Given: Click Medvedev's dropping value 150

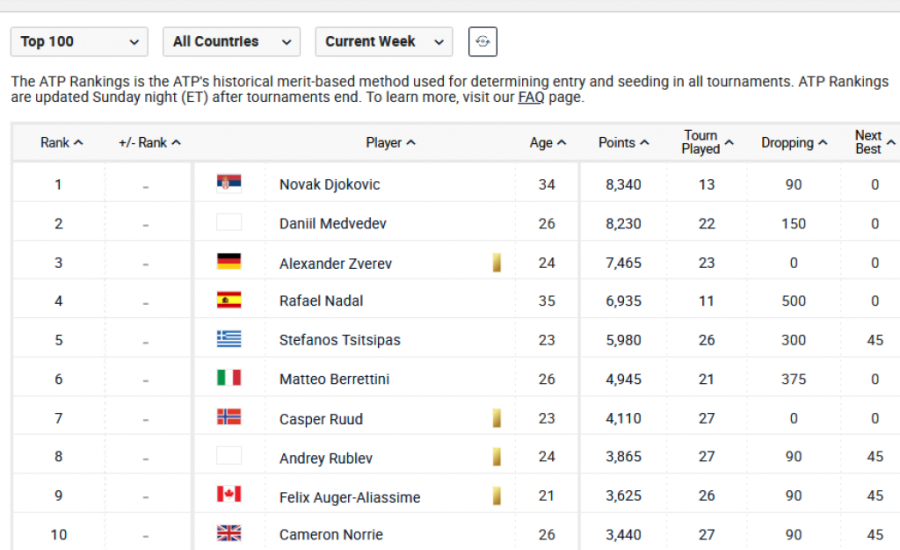Looking at the screenshot, I should click(x=793, y=223).
